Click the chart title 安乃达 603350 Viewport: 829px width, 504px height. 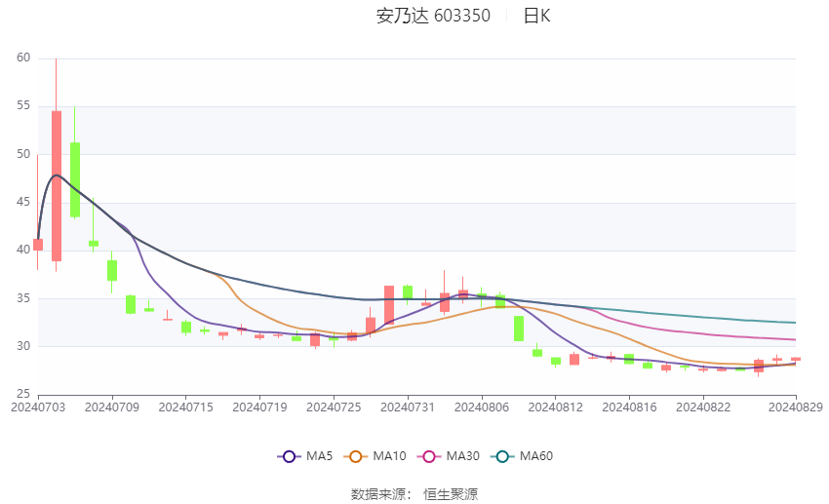pyautogui.click(x=433, y=16)
